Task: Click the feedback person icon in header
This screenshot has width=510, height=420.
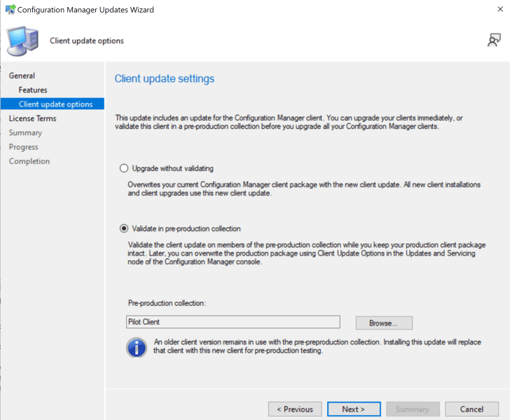Action: 494,41
